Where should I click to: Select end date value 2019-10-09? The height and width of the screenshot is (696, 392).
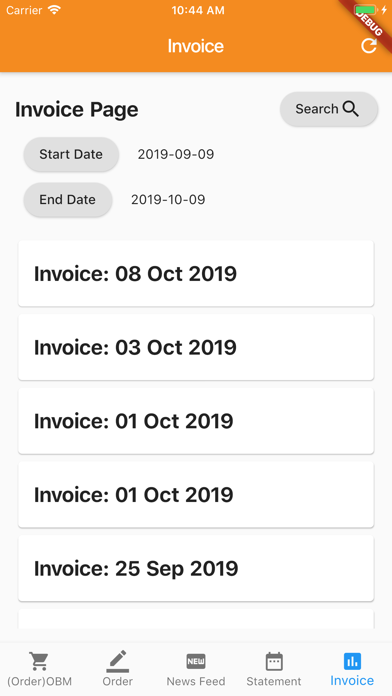point(168,200)
